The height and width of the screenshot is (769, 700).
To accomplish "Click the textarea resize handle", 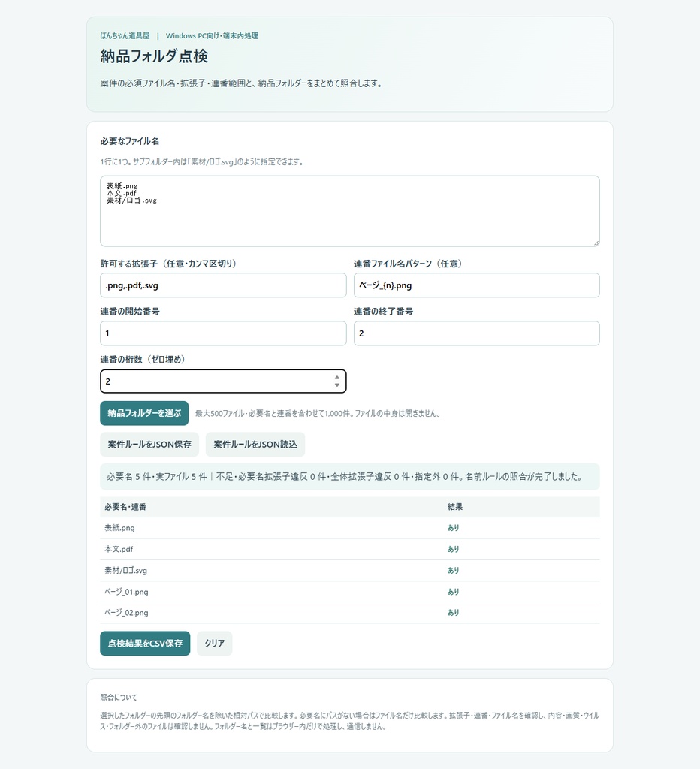I will coord(596,243).
